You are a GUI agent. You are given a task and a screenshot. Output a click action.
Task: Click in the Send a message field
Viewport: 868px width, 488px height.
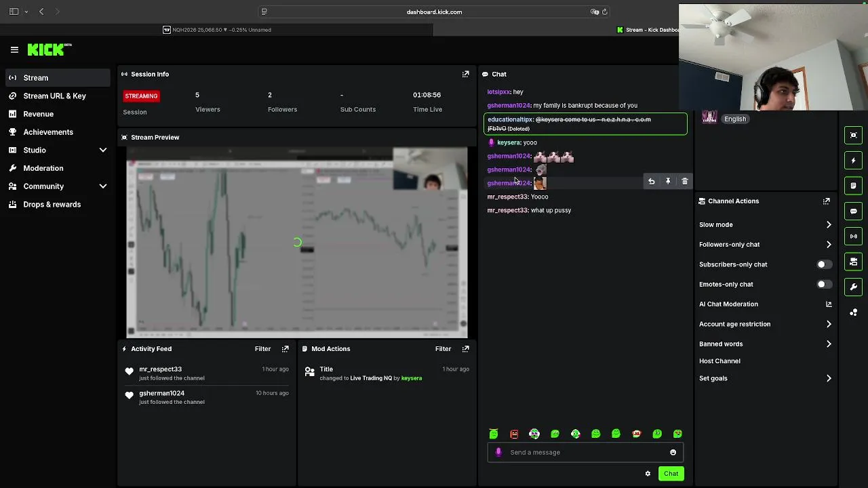586,452
